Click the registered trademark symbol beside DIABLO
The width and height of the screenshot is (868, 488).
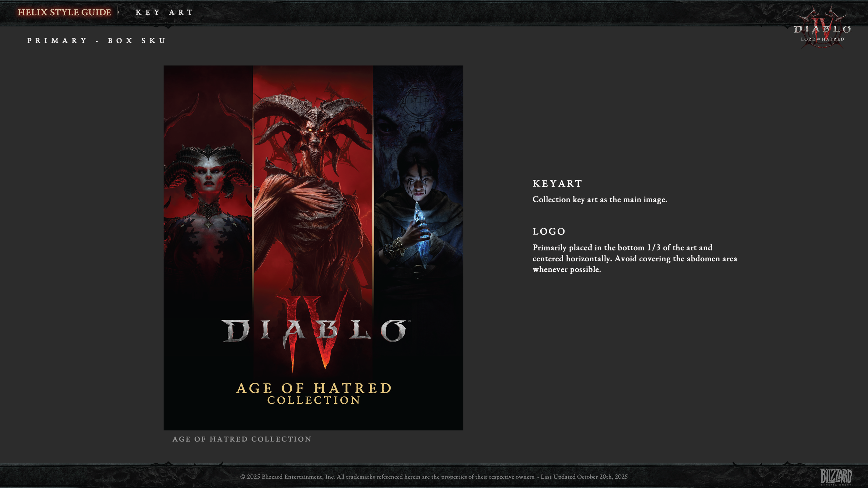pos(409,321)
